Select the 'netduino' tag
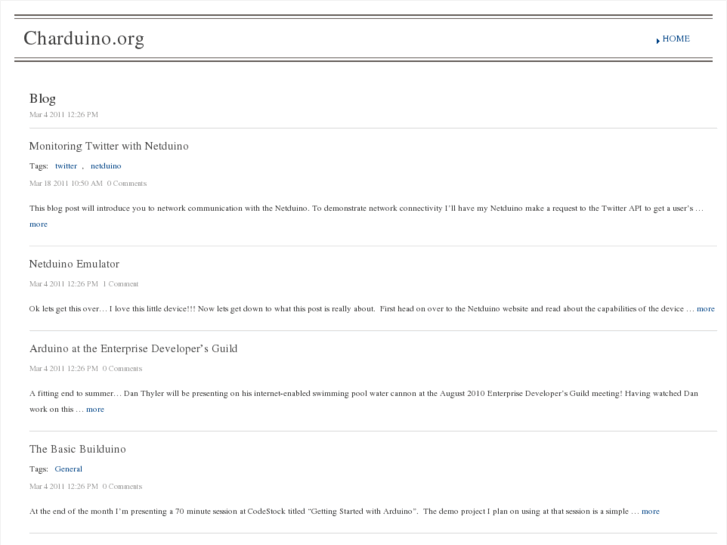Image resolution: width=727 pixels, height=545 pixels. point(106,166)
